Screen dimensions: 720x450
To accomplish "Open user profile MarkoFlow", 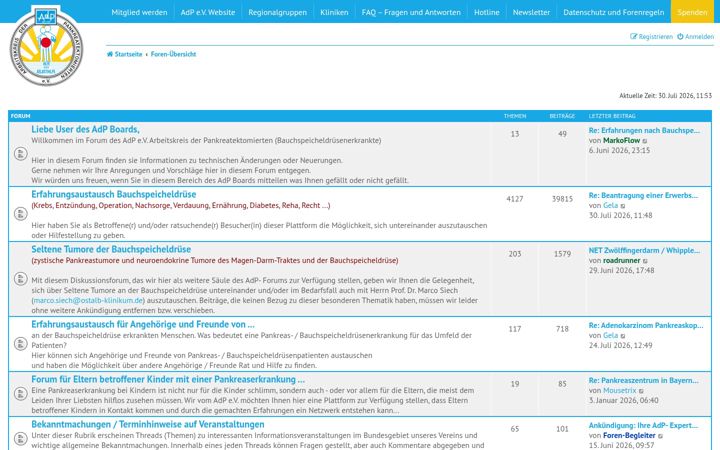I will click(x=621, y=141).
